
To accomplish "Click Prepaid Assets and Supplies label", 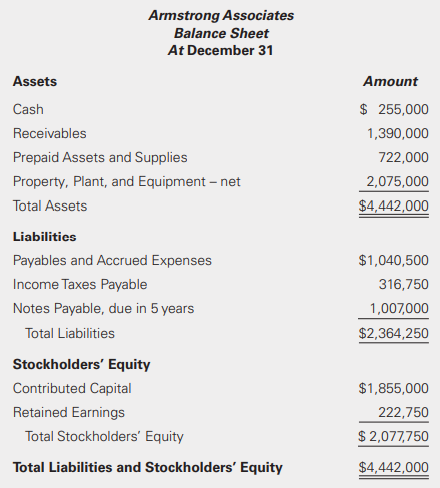I will pyautogui.click(x=100, y=158).
